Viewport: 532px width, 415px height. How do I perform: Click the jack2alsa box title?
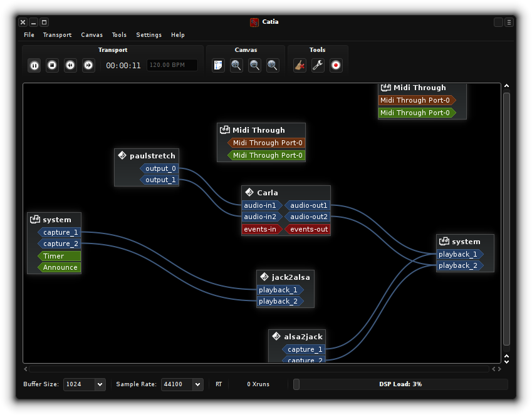coord(291,277)
